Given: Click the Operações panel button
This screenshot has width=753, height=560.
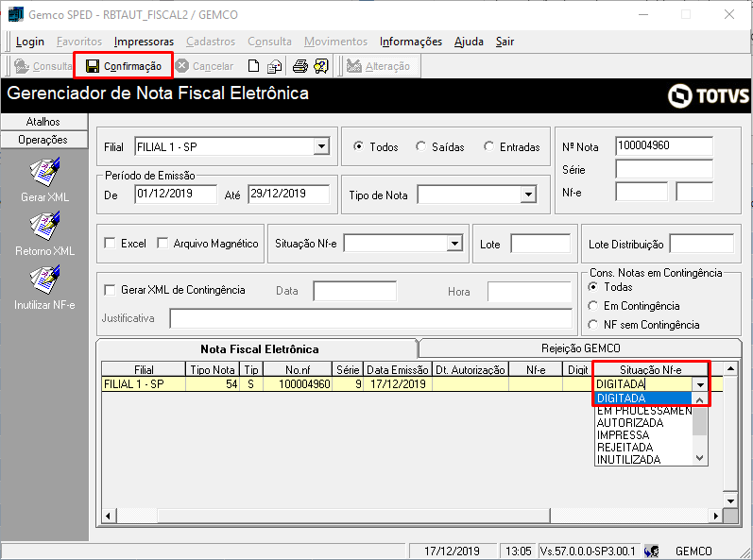Looking at the screenshot, I should 43,140.
